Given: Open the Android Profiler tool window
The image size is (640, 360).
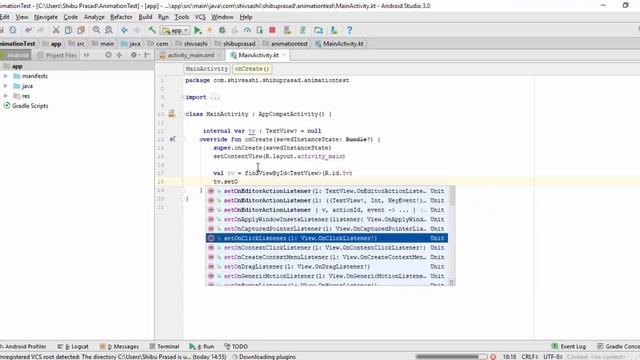Looking at the screenshot, I should 23,347.
